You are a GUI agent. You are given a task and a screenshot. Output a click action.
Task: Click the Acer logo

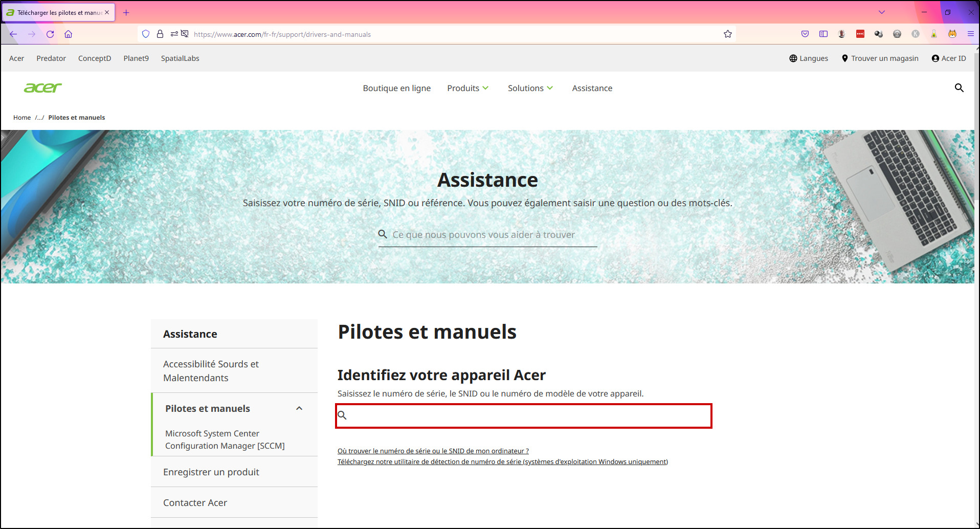click(43, 88)
